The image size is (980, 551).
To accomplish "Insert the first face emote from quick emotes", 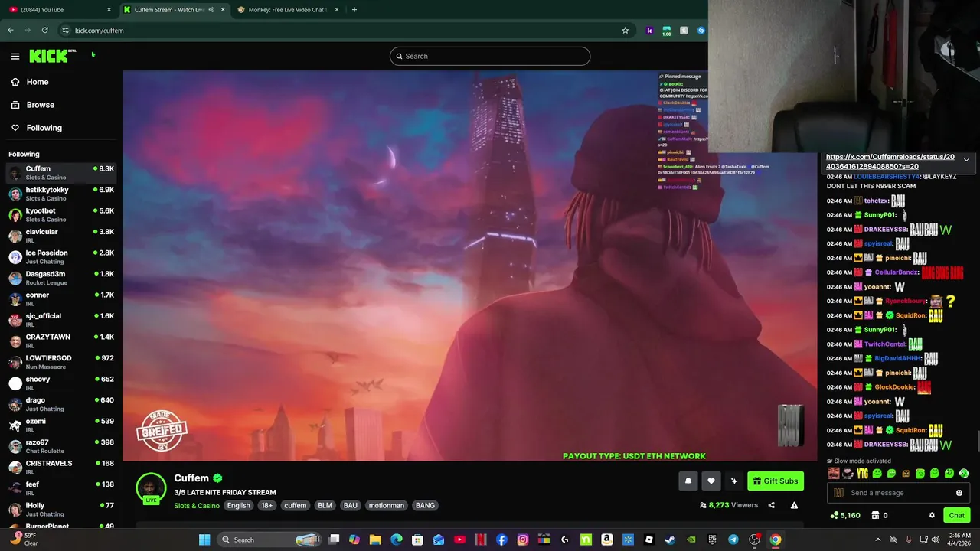I will coord(834,474).
